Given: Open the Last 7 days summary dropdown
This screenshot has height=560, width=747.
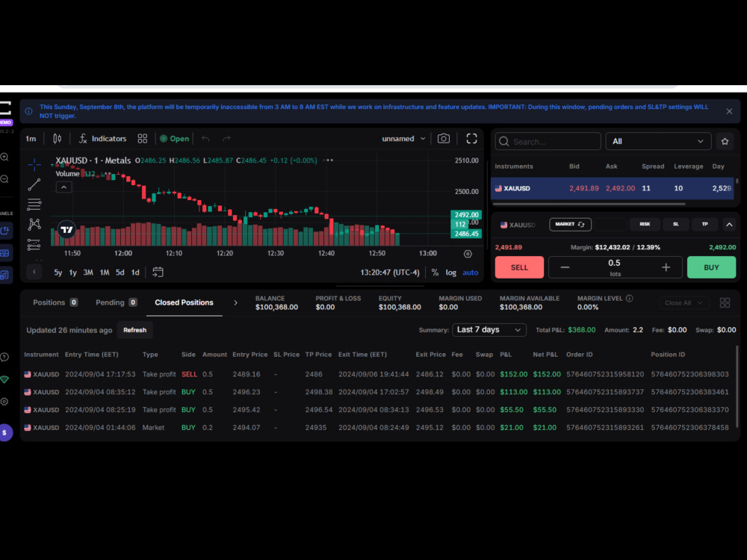Looking at the screenshot, I should click(489, 329).
